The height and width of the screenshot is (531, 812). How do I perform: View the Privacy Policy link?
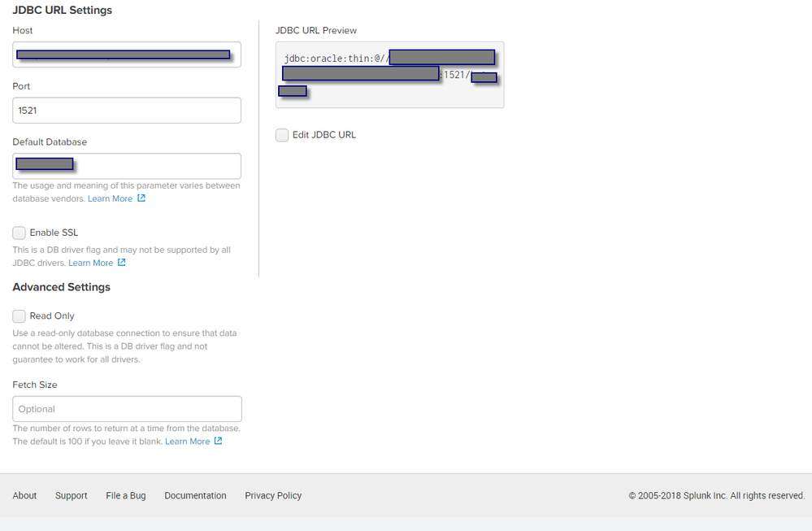273,495
